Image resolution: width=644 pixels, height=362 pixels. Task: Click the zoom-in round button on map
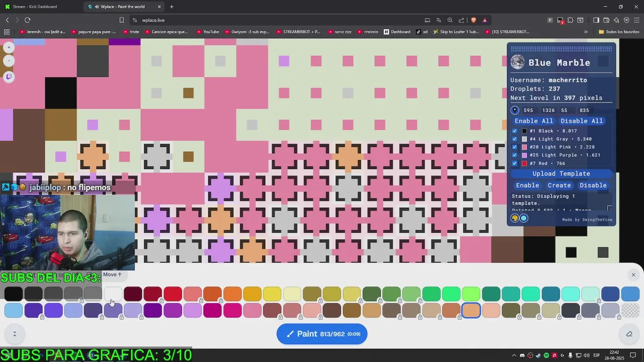click(x=9, y=47)
